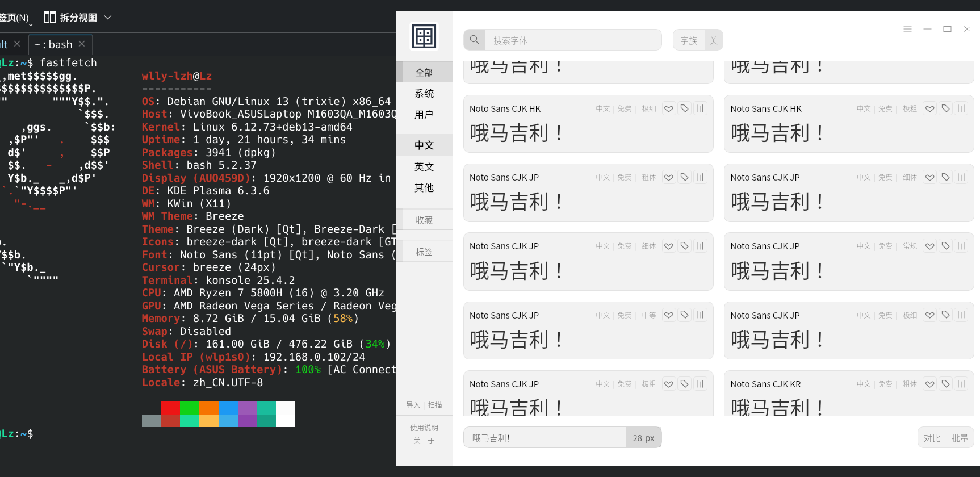Select the 全部 category in sidebar
The image size is (980, 477).
tap(424, 72)
